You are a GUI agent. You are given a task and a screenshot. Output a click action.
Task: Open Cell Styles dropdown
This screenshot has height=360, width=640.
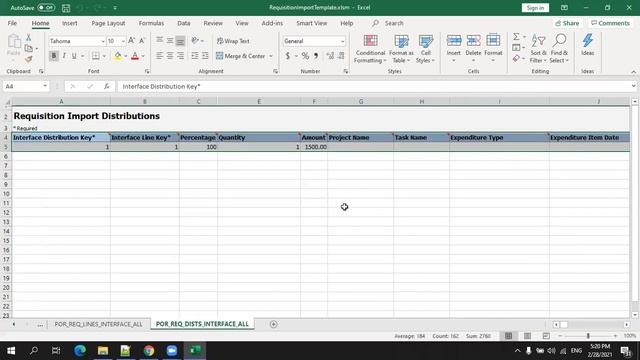[x=425, y=49]
